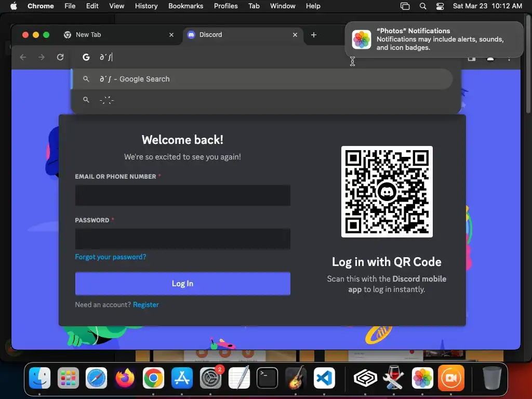This screenshot has height=399, width=532.
Task: Open the Help menu
Action: click(x=313, y=6)
